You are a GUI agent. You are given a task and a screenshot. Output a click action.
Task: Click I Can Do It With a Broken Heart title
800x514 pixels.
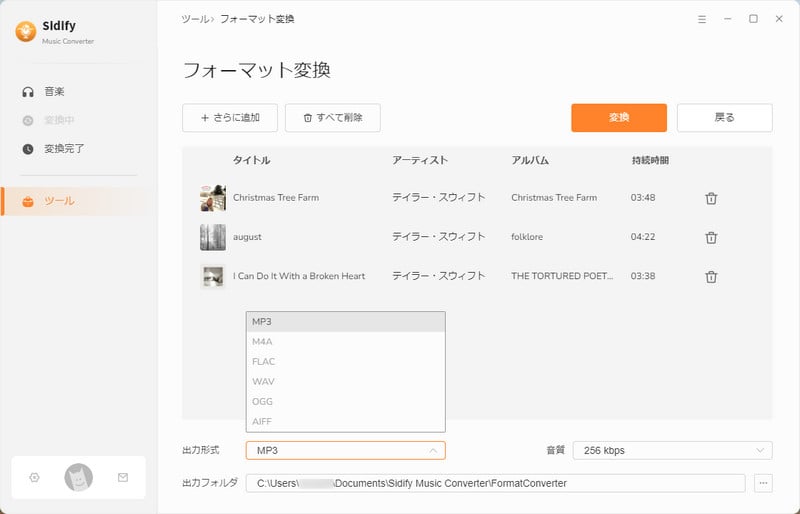tap(299, 276)
